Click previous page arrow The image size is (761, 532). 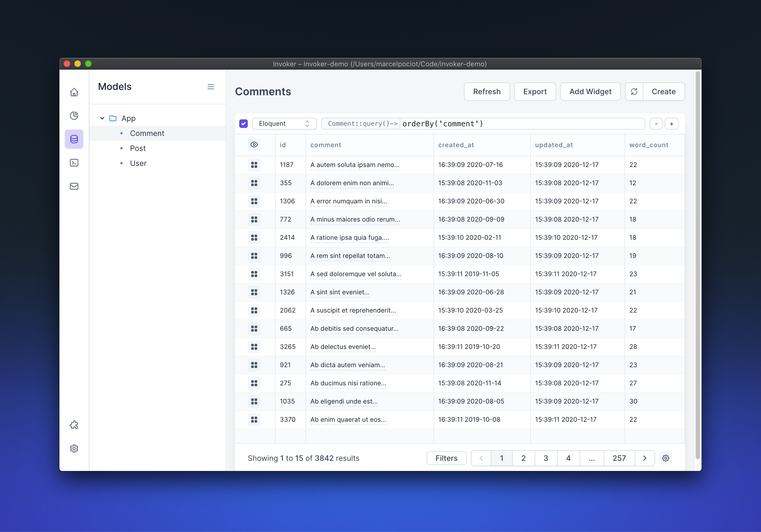pos(481,458)
